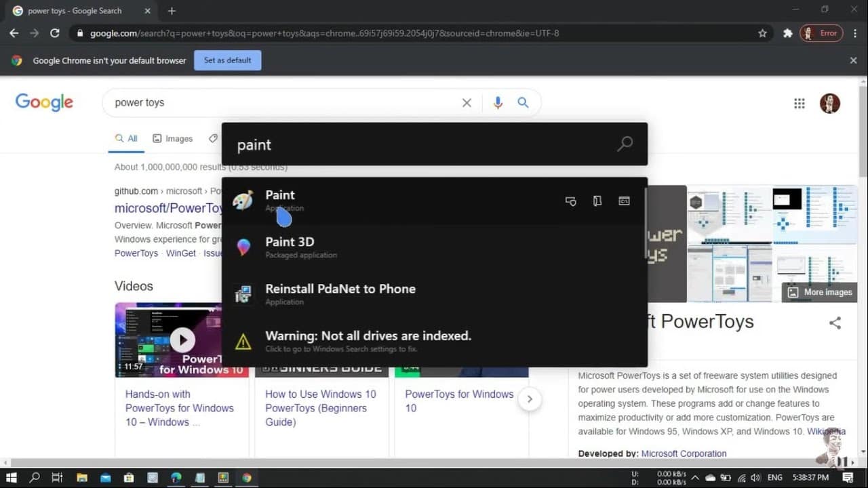Show hidden system tray icons

(695, 478)
